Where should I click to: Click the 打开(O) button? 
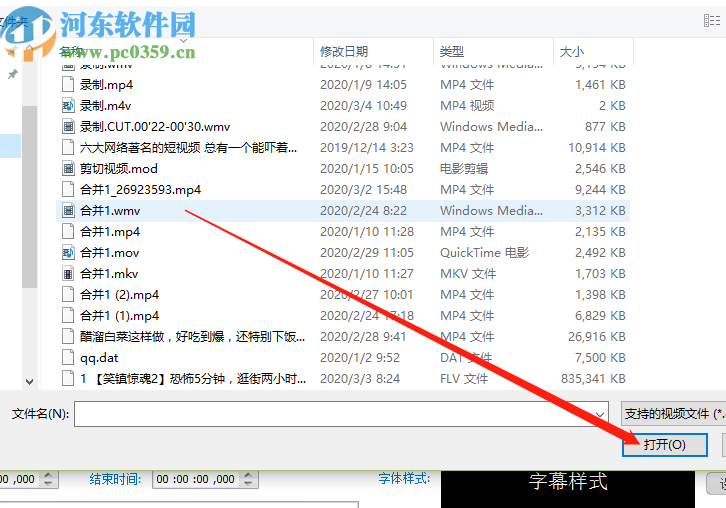tap(665, 445)
